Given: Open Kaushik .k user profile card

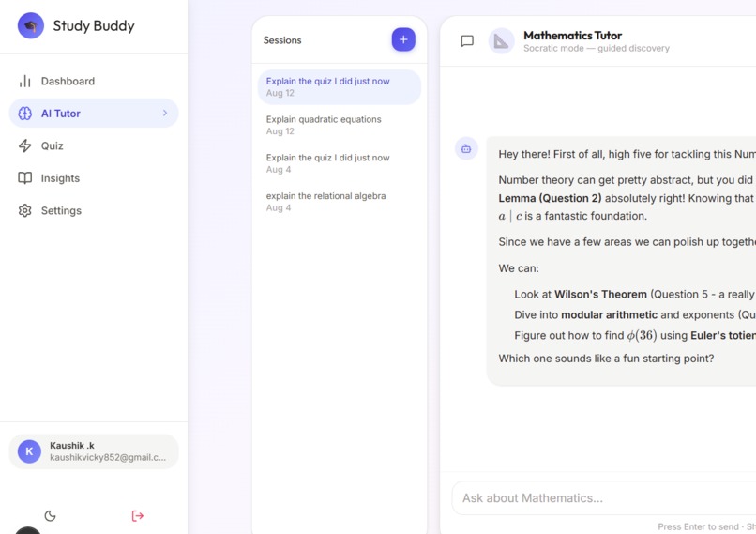Looking at the screenshot, I should point(94,451).
